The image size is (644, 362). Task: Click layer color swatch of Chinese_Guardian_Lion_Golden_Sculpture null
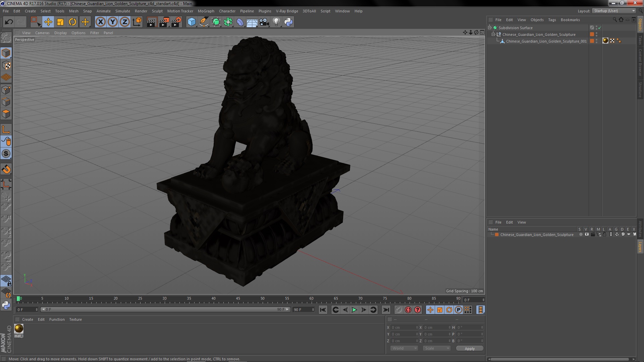[592, 34]
